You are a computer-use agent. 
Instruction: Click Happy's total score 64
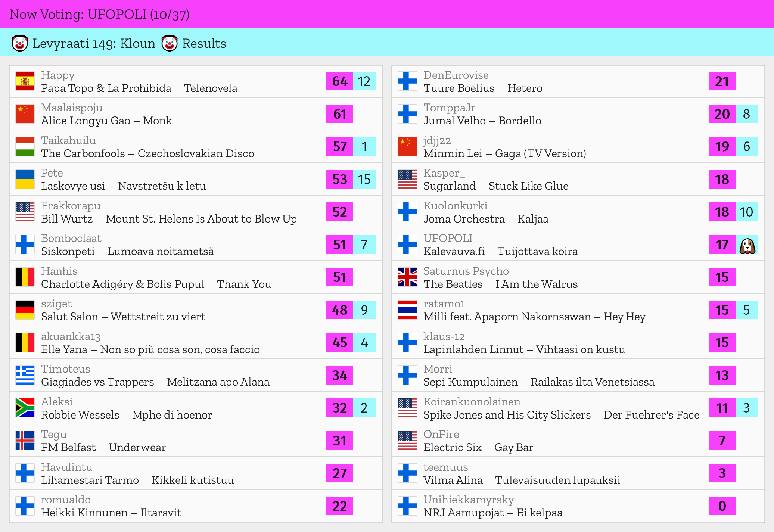(x=340, y=81)
